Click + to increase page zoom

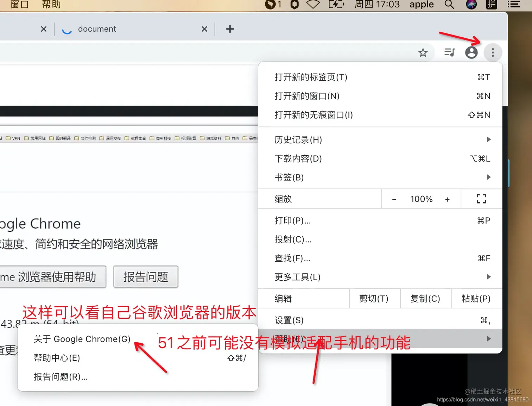coord(447,199)
